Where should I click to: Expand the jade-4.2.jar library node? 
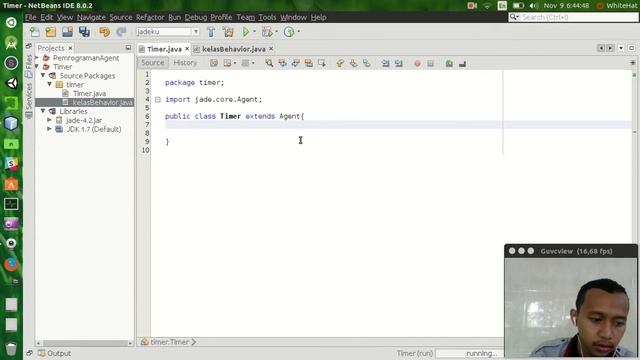pos(49,120)
